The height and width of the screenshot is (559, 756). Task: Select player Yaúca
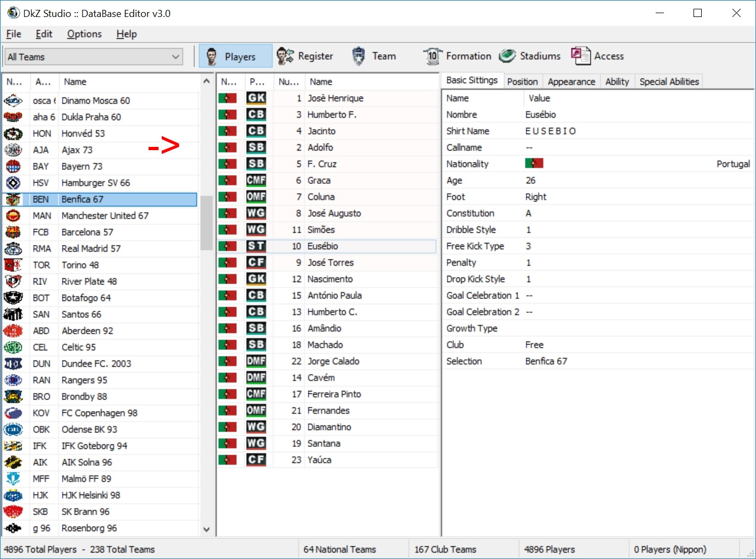327,460
